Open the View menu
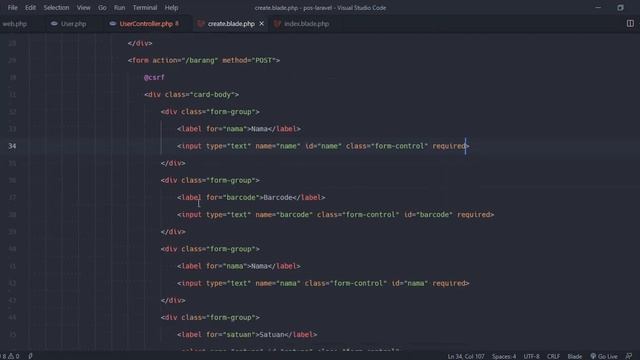Viewport: 640px width, 360px height. point(83,8)
